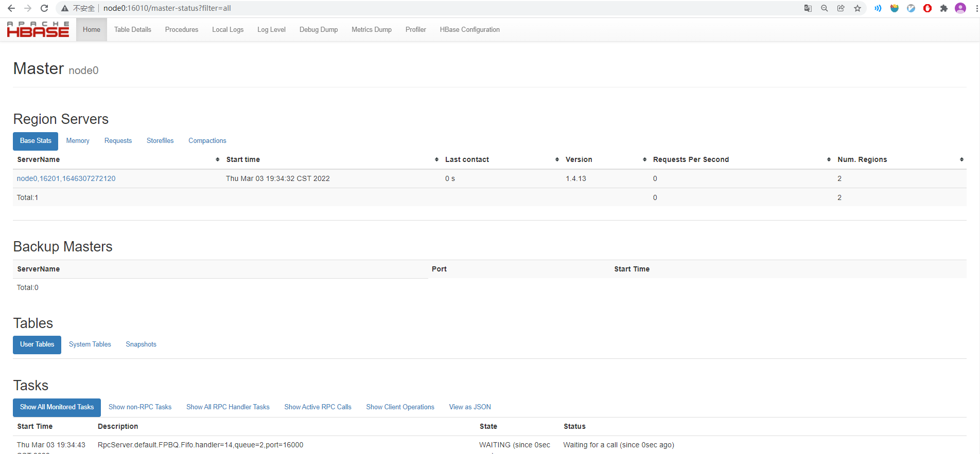Open region server node0,16201 link
980x454 pixels.
pyautogui.click(x=66, y=178)
